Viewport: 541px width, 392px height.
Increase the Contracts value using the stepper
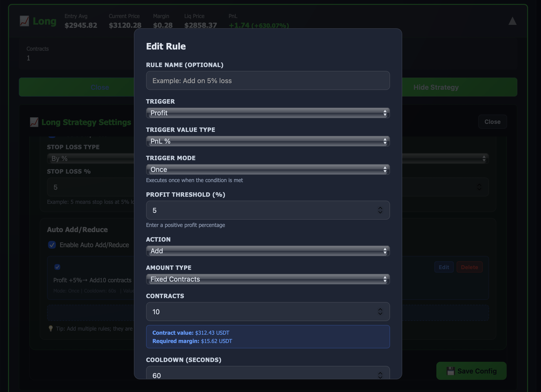point(380,310)
